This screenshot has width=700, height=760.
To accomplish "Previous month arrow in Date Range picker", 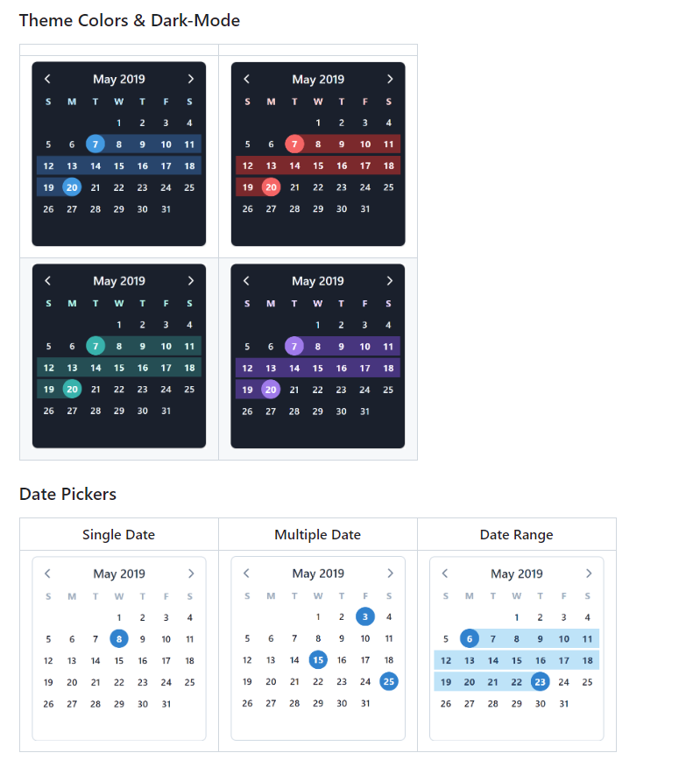I will pos(445,574).
